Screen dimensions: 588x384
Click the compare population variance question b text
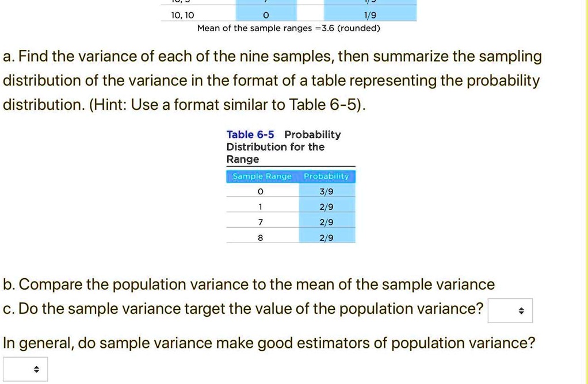pos(249,284)
